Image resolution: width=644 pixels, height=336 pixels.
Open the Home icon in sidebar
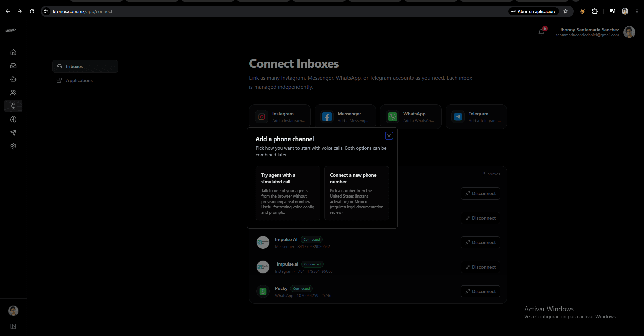pyautogui.click(x=13, y=52)
